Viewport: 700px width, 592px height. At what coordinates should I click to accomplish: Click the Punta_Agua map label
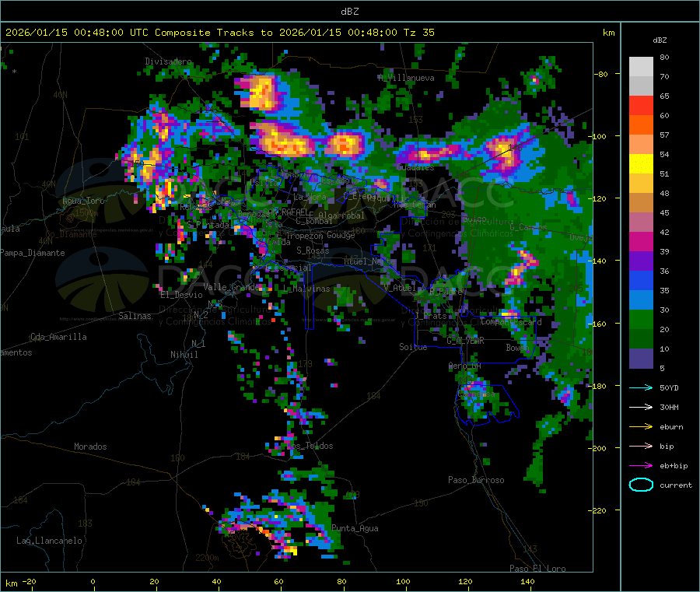point(355,528)
